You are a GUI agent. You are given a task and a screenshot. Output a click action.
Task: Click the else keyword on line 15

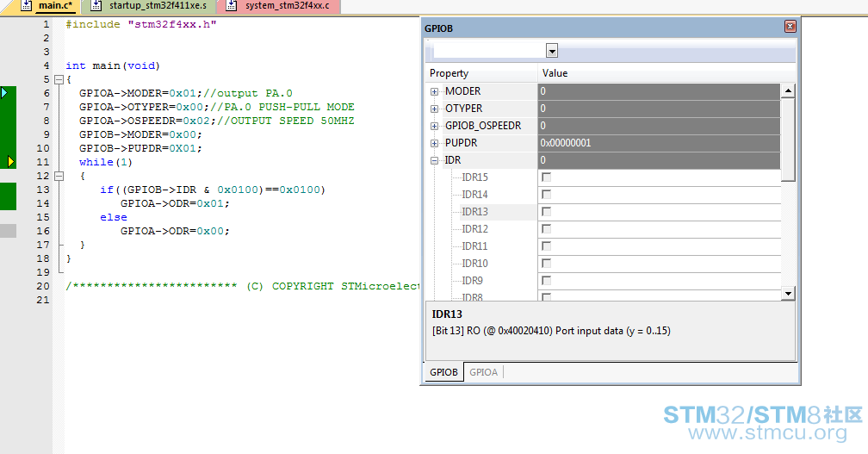[114, 217]
